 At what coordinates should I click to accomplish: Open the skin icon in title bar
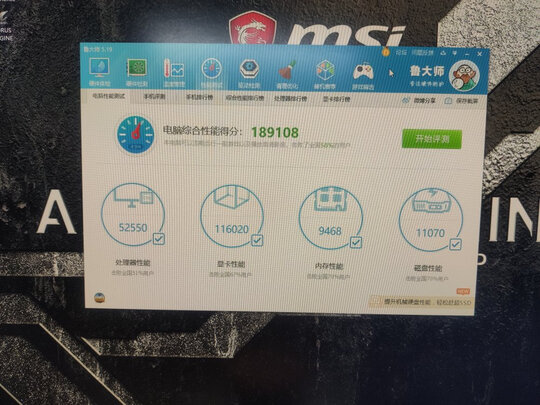[443, 53]
